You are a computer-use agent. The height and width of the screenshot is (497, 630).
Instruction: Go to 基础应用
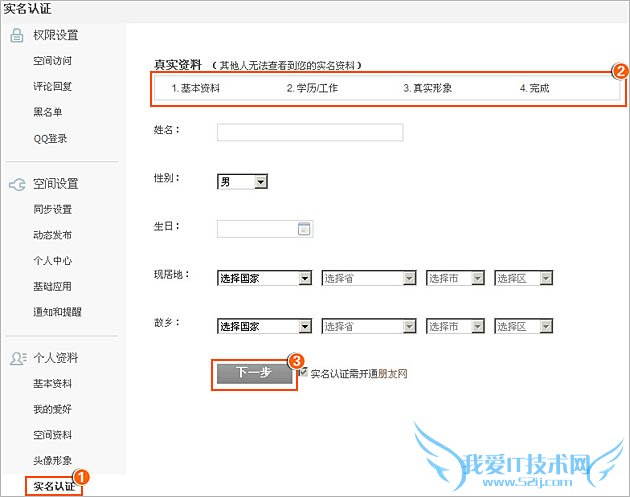tap(53, 286)
